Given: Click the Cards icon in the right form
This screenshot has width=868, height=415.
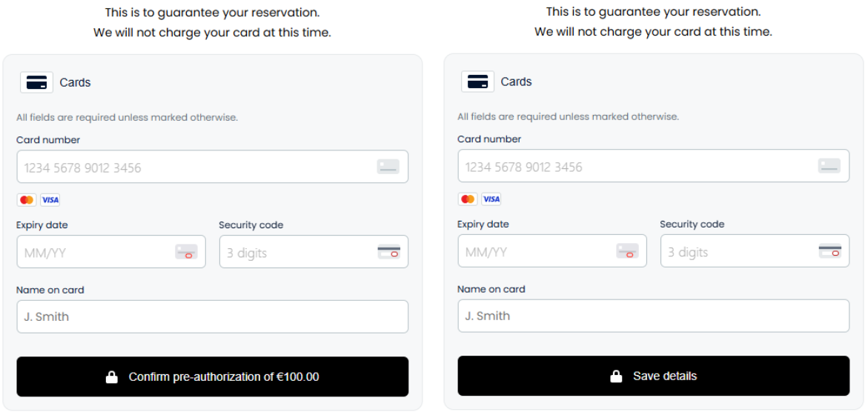Looking at the screenshot, I should click(477, 82).
